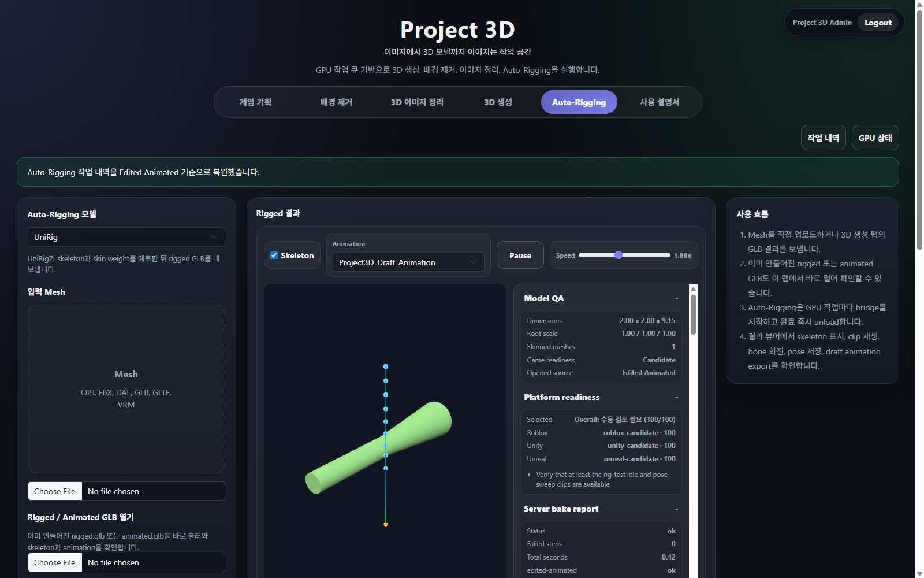The image size is (924, 578).
Task: Click the Total seconds 0.42 value
Action: 668,557
